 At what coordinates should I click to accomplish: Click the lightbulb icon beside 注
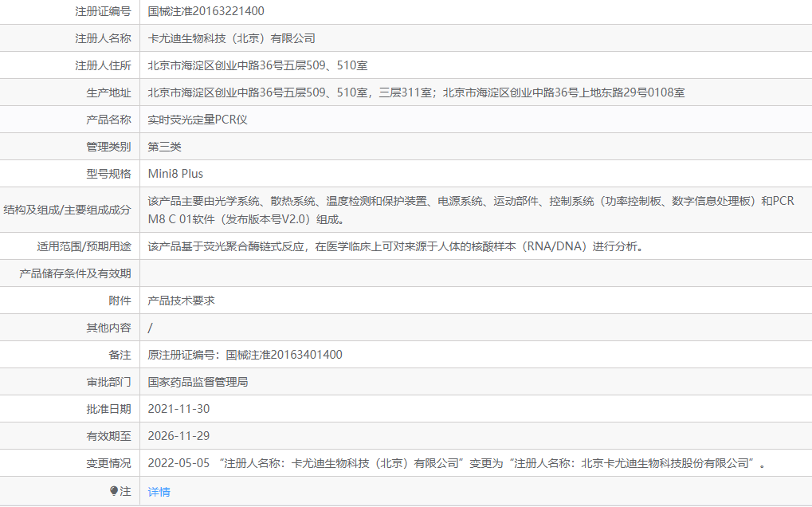[114, 490]
